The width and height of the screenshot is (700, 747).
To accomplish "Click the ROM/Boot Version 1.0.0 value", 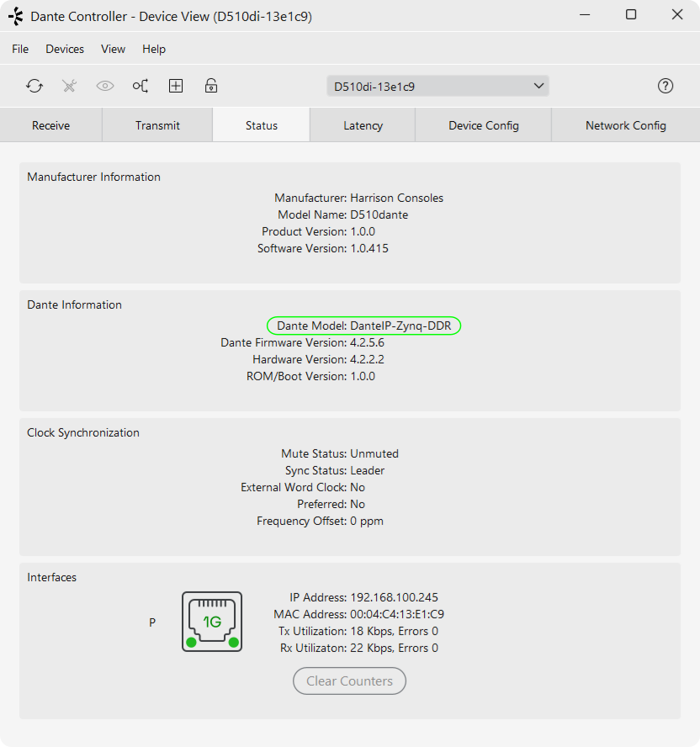I will click(363, 376).
